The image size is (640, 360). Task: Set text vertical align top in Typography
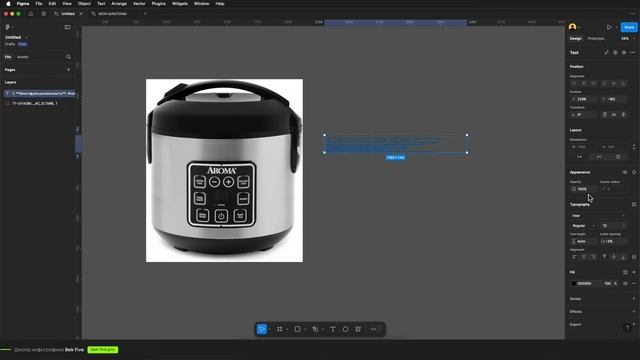(604, 257)
